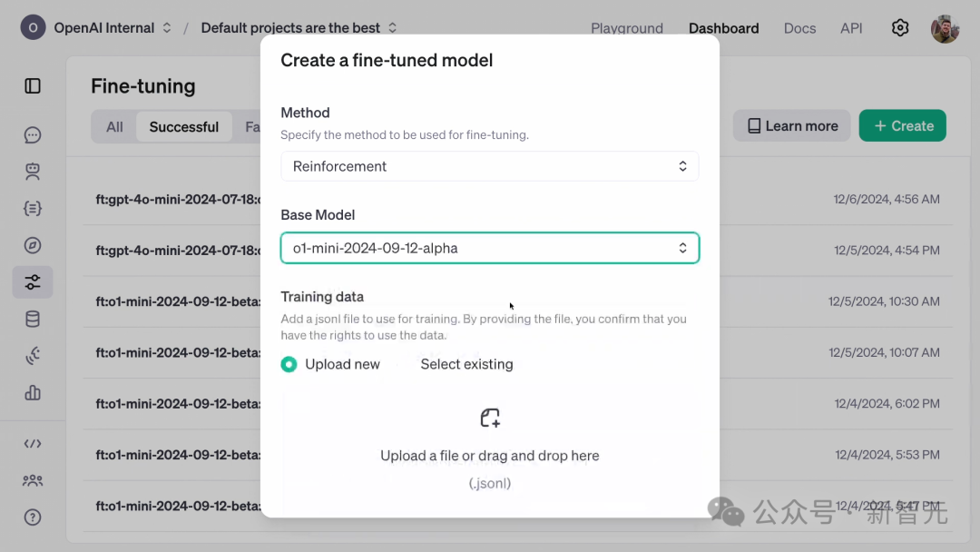Open the Chat speech-bubble sidebar icon
This screenshot has height=552, width=980.
coord(33,135)
